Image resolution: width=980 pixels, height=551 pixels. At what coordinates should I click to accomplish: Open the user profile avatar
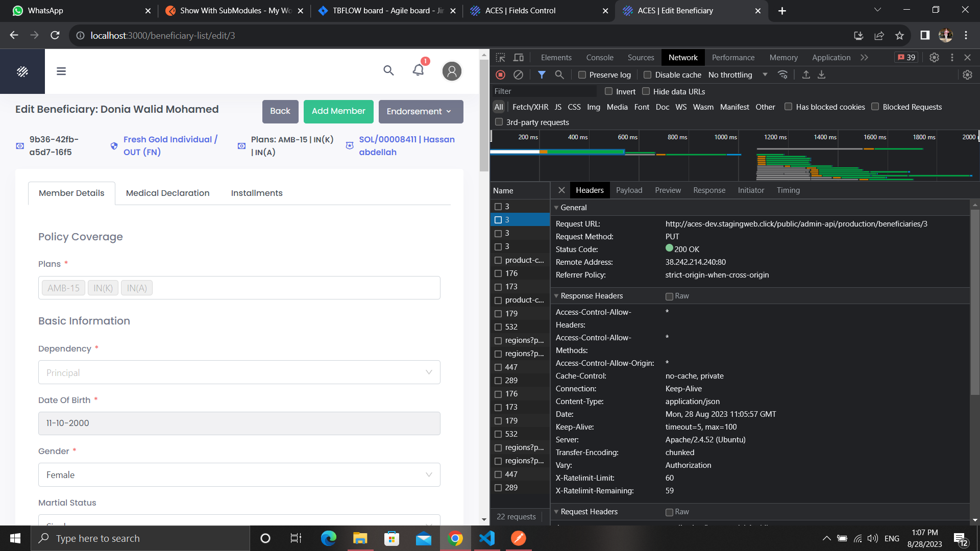coord(452,71)
